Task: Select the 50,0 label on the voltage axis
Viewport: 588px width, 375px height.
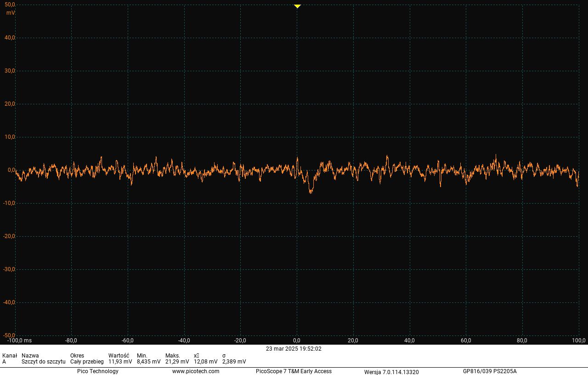Action: [x=10, y=5]
